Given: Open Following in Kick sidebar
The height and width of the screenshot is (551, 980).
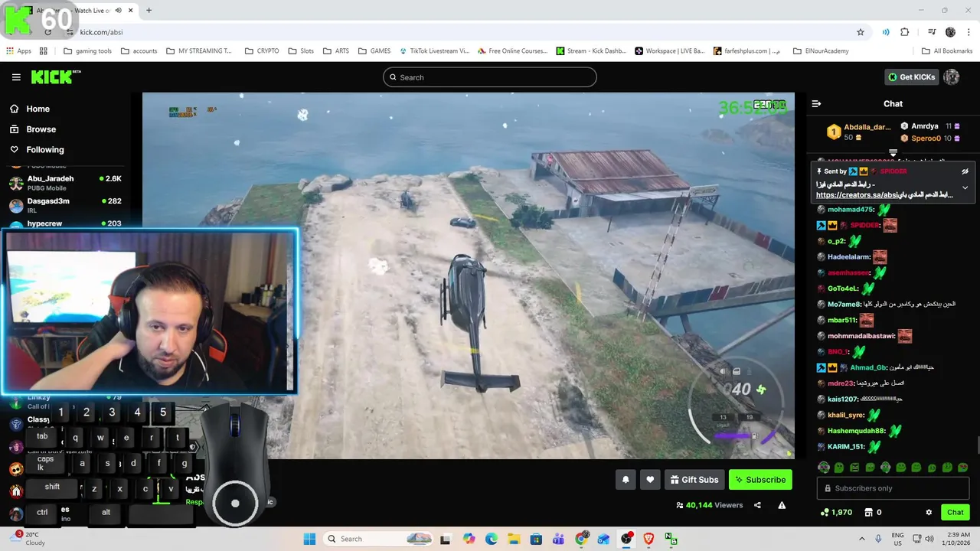Looking at the screenshot, I should (37, 150).
